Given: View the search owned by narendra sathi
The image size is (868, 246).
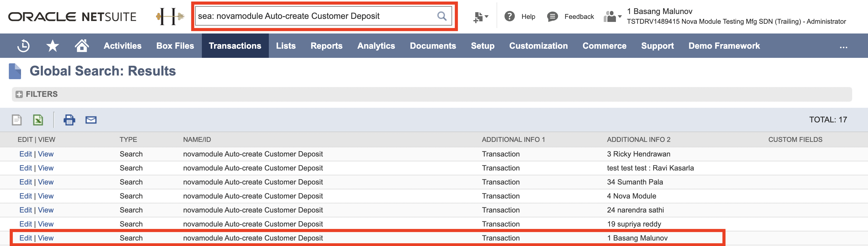Looking at the screenshot, I should pos(46,210).
